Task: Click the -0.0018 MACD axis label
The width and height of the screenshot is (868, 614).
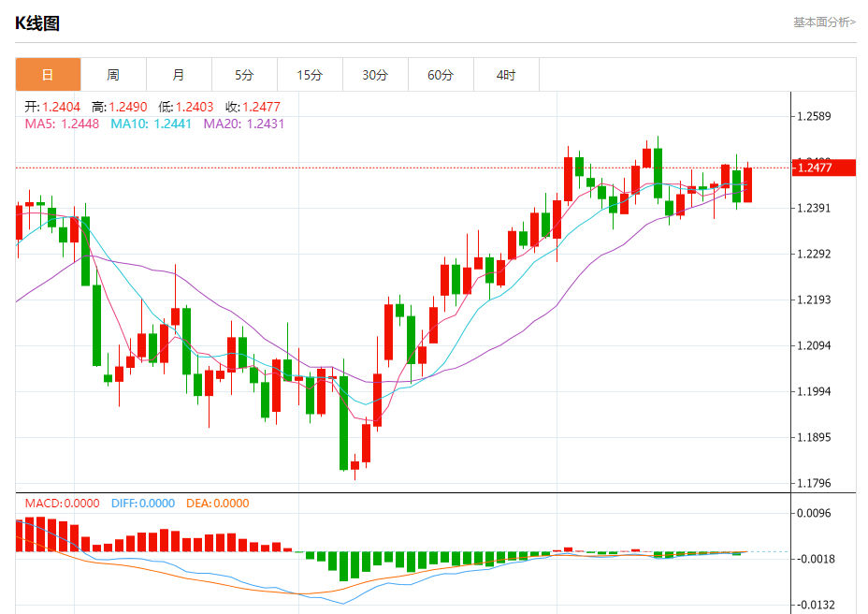Action: (x=814, y=559)
